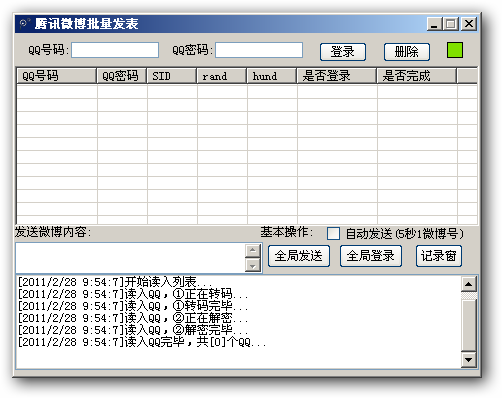Viewport: 502px width, 398px height.
Task: Close the 腾讯微博批量发表 window
Action: point(469,24)
